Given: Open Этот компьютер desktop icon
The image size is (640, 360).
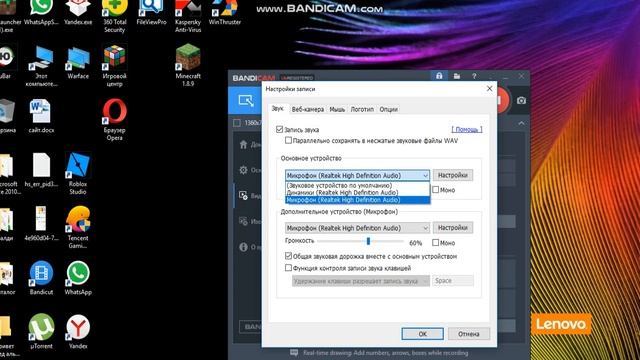Looking at the screenshot, I should tap(41, 65).
